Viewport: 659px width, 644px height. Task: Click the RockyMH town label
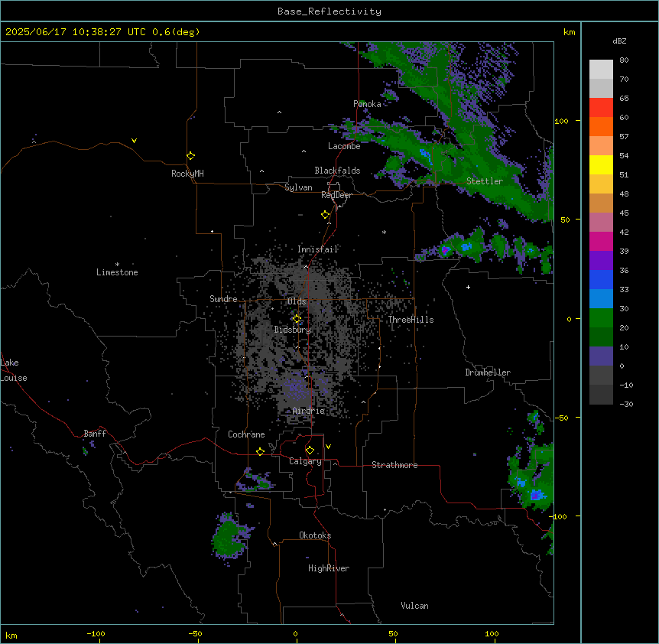[x=187, y=174]
